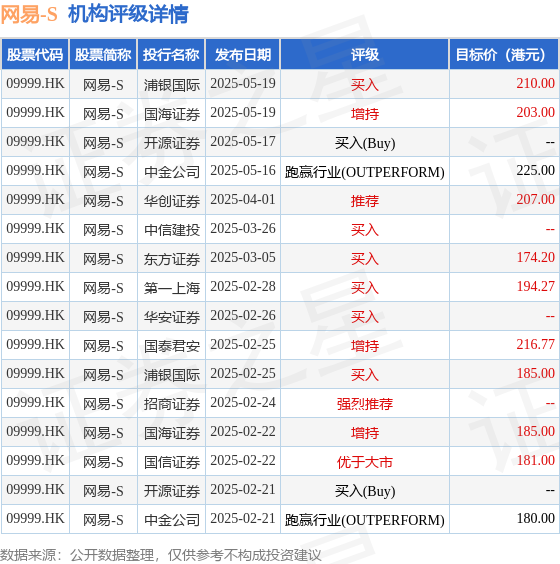Click 国海证券 in the 2025-05-19 row
The image size is (560, 564).
(172, 114)
